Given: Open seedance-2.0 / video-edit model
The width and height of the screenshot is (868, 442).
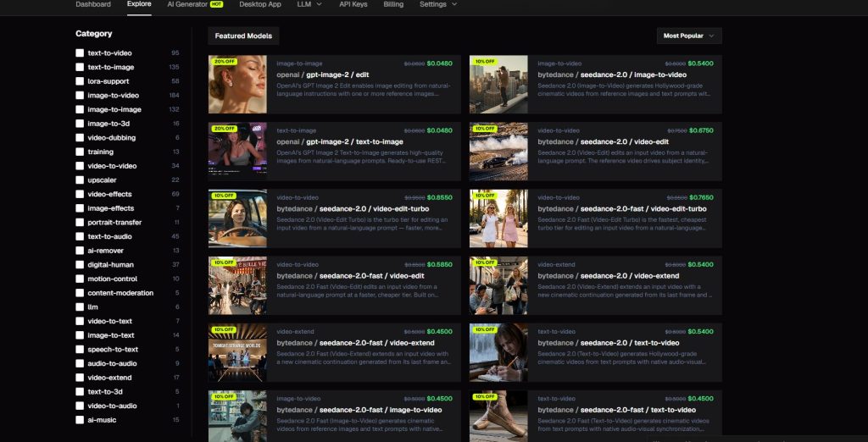Looking at the screenshot, I should click(x=596, y=151).
